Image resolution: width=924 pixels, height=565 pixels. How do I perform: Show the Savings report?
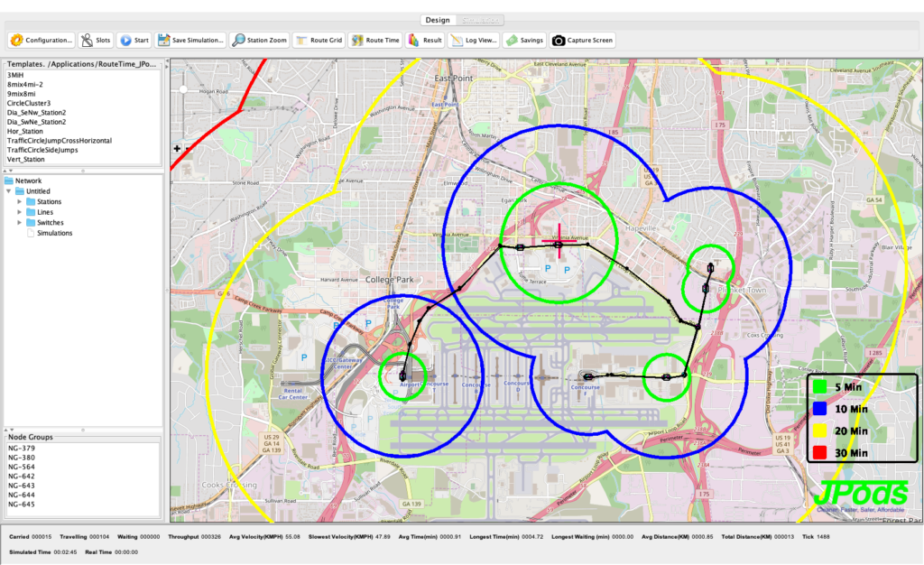[524, 40]
